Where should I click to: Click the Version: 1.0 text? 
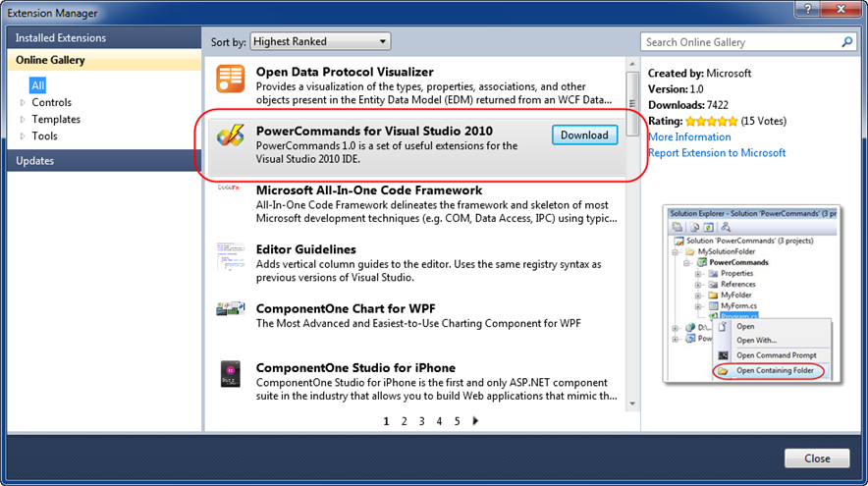tap(676, 89)
